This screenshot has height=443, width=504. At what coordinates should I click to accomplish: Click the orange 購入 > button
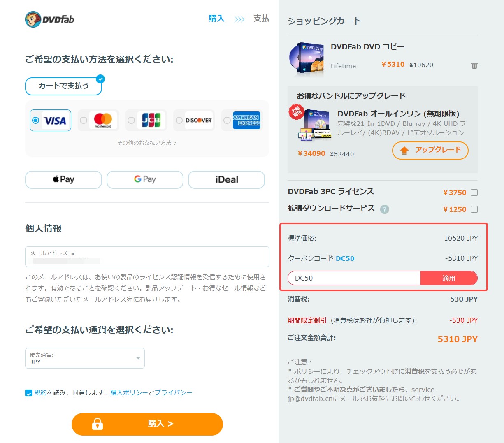pos(147,424)
